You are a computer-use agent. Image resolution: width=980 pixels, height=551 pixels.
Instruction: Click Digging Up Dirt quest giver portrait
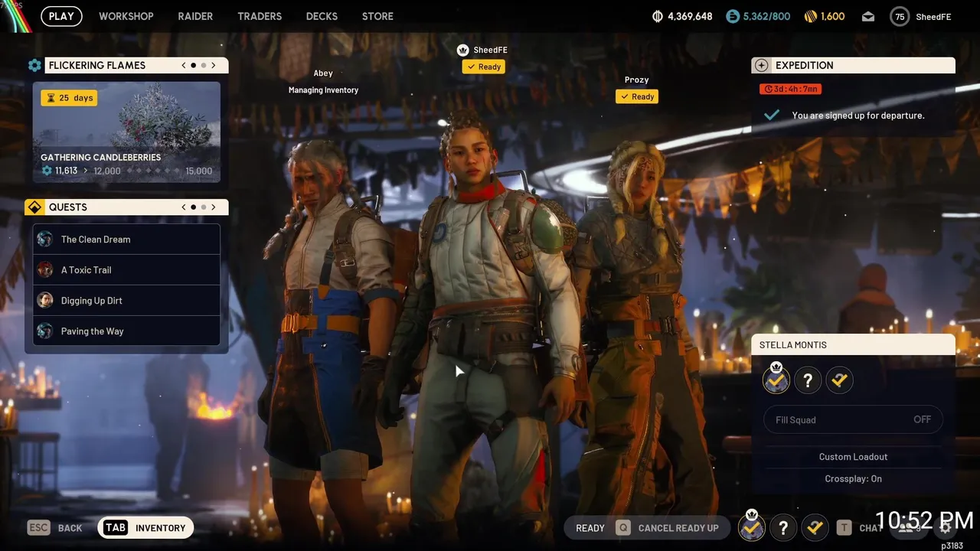(45, 300)
